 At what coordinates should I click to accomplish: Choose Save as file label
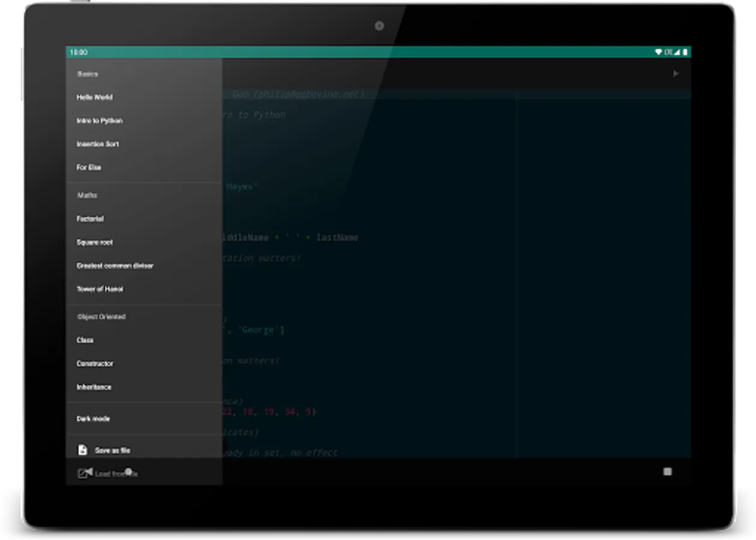tap(112, 451)
